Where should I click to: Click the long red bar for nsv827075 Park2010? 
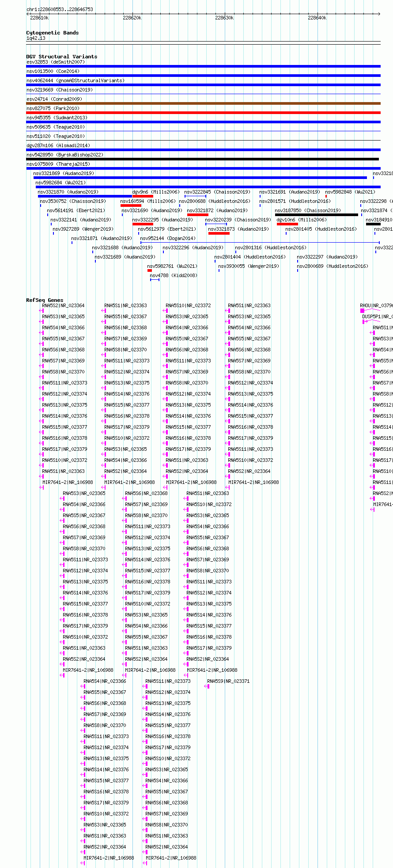pos(203,113)
